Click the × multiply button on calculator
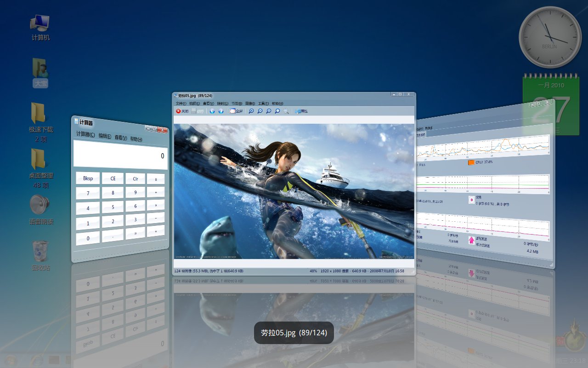This screenshot has width=588, height=368. tap(156, 205)
